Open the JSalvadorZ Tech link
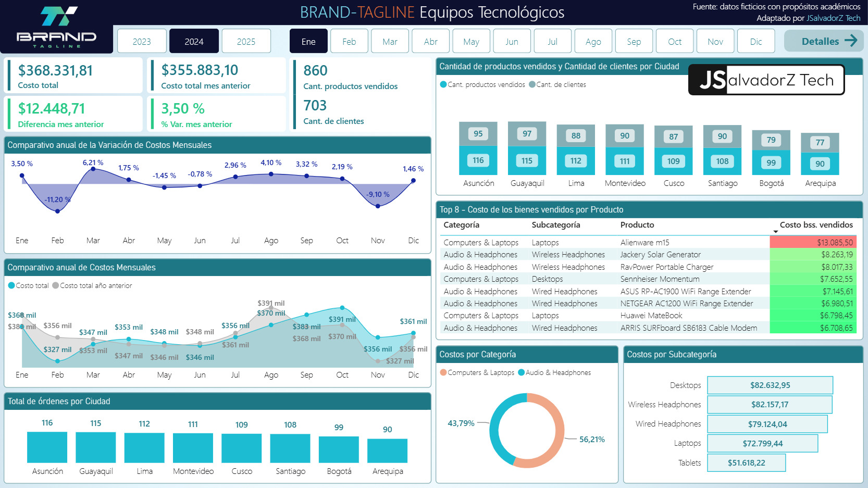The height and width of the screenshot is (488, 868). point(833,18)
